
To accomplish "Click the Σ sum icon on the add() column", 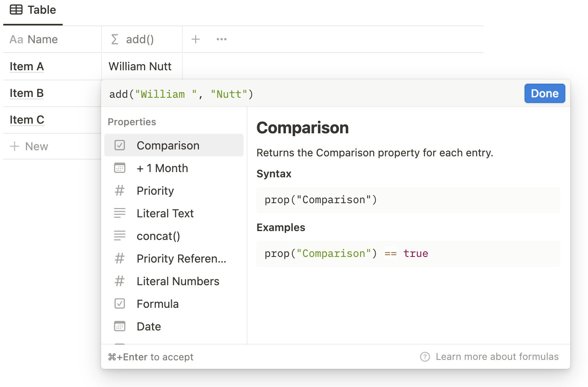I will pyautogui.click(x=114, y=39).
